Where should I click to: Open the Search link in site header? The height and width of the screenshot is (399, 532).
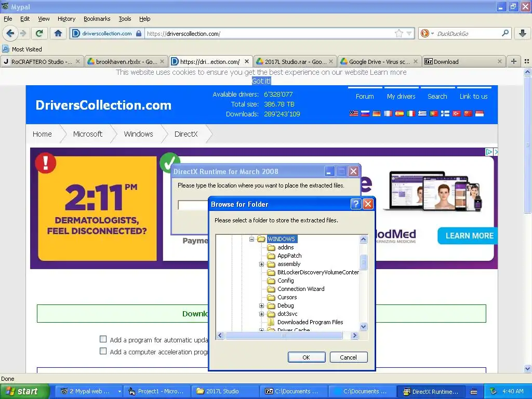pyautogui.click(x=437, y=96)
